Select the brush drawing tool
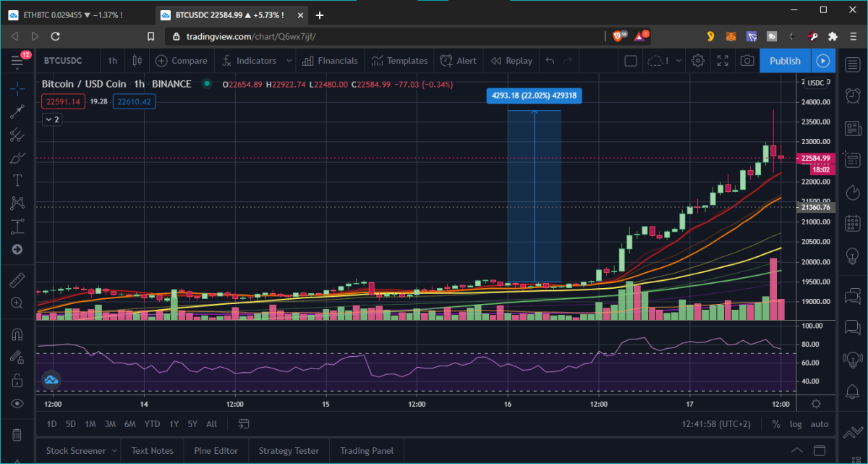 coord(17,158)
